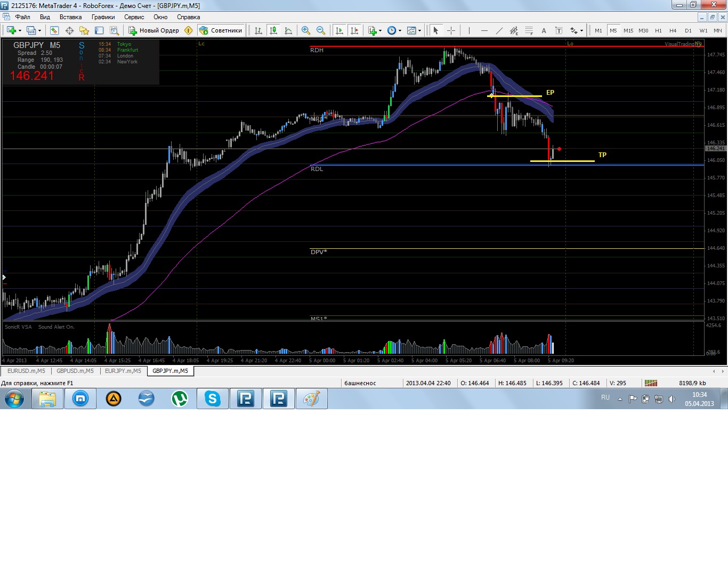Click the Windows Start button

(14, 399)
